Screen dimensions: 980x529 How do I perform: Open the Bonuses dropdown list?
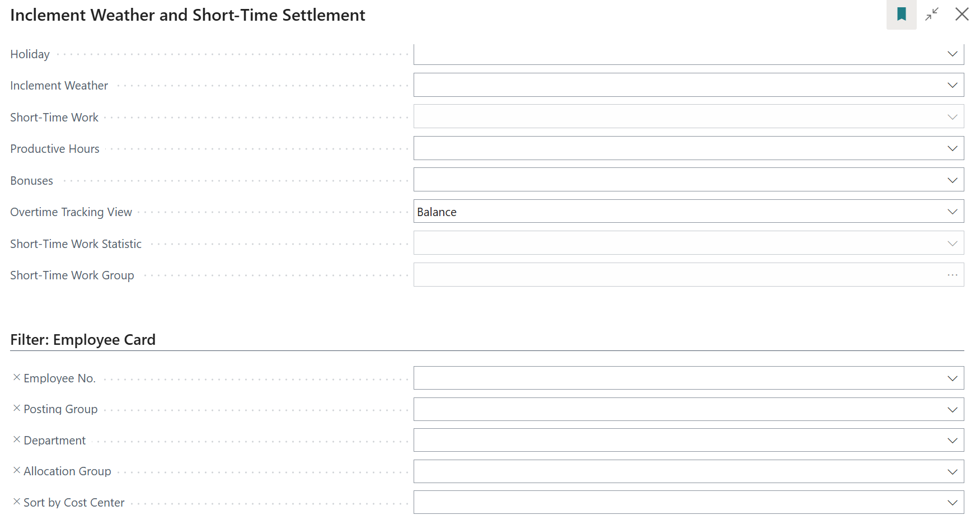(x=952, y=180)
